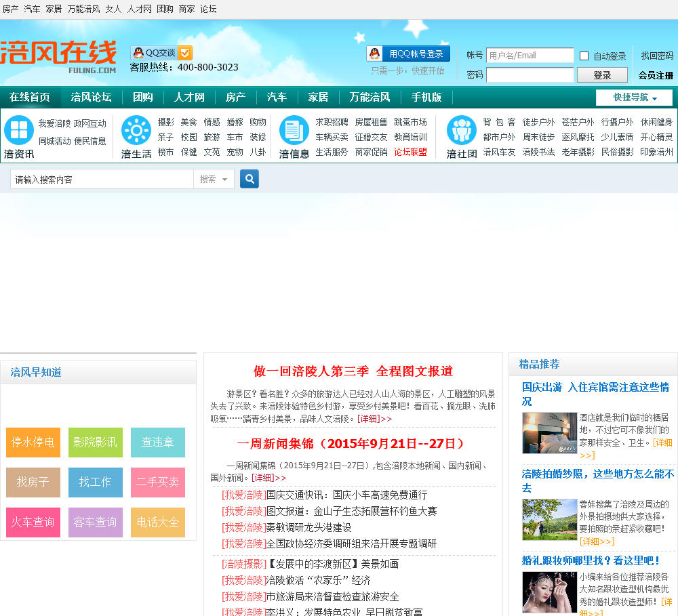Click the penguin icon beside 用QQ帐号登录
The image size is (678, 616).
[x=375, y=54]
